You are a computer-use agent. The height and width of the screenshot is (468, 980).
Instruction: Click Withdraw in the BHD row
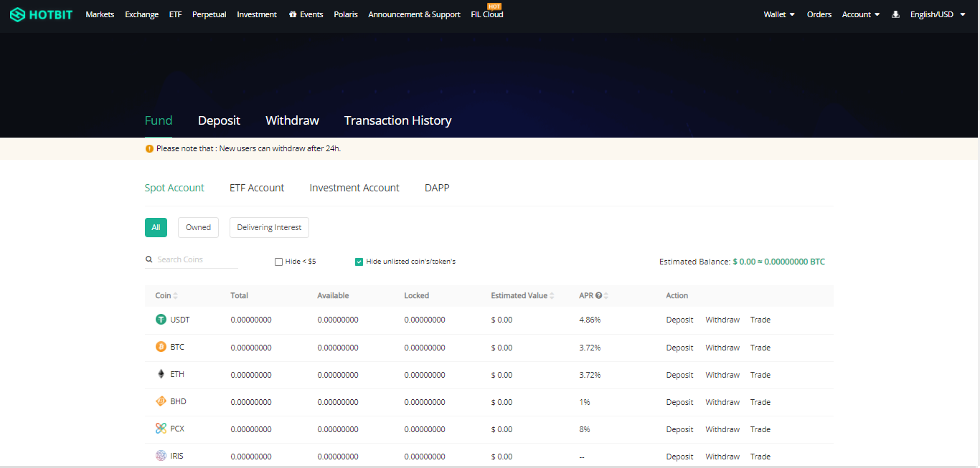(x=722, y=402)
